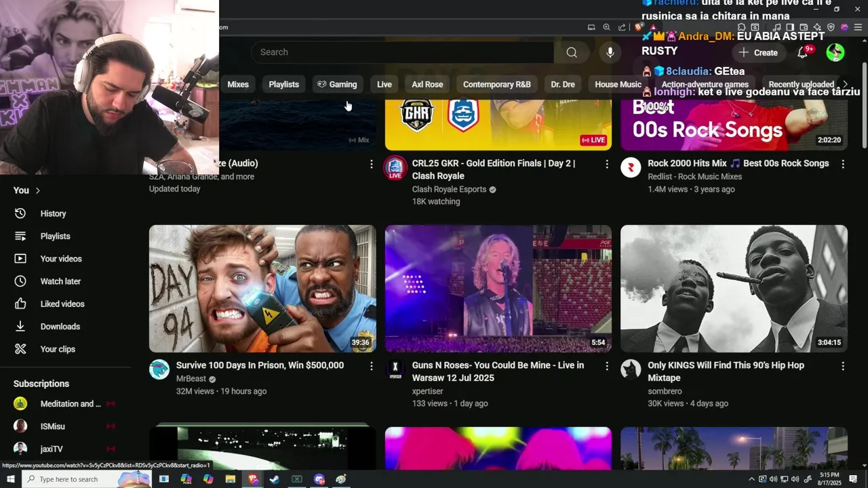Show hidden system tray icons chevron
Screen dimensions: 868x488
point(751,479)
